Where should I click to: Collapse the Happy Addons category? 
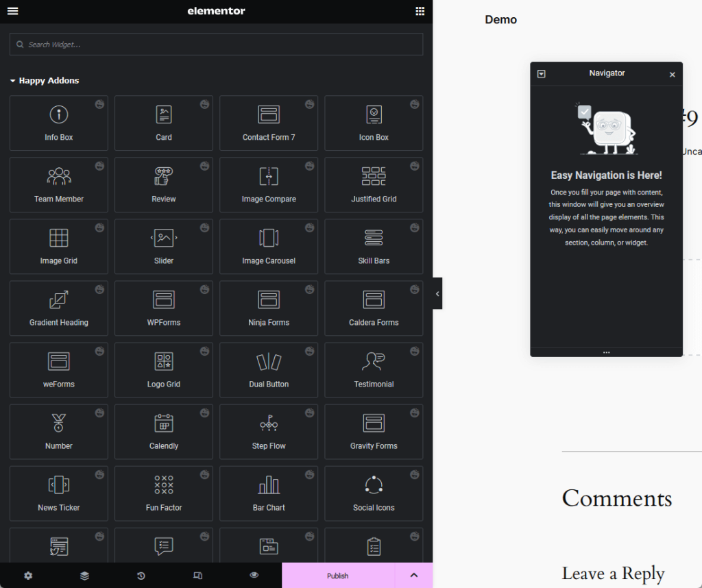click(x=45, y=81)
